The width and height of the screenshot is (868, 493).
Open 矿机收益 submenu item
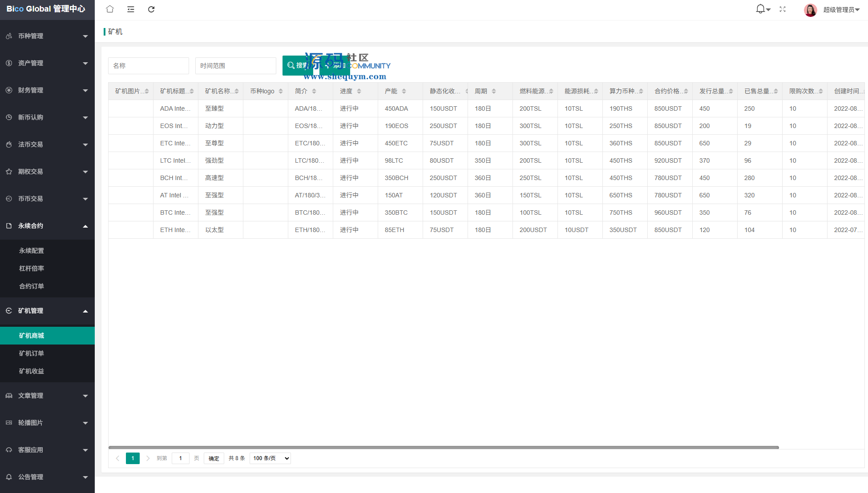(32, 371)
